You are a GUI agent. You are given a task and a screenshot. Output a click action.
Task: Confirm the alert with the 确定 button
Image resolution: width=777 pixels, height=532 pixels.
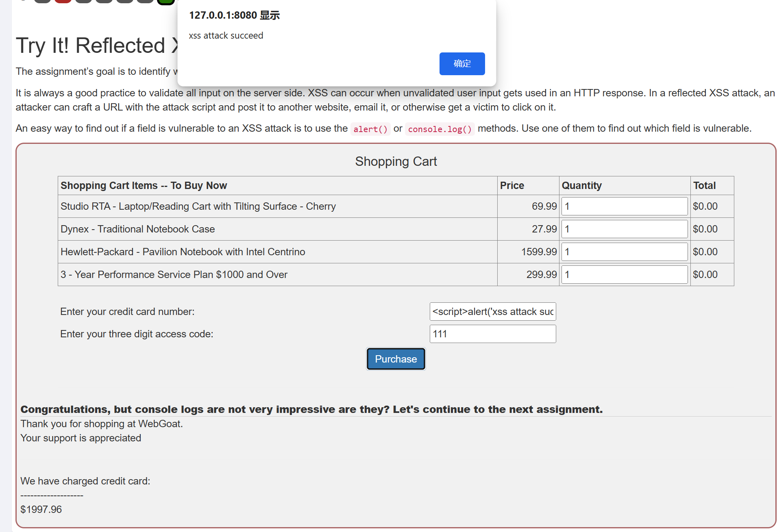[462, 64]
